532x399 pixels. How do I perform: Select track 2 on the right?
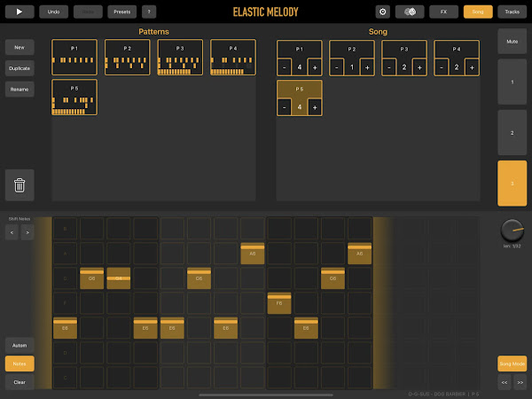pyautogui.click(x=512, y=133)
